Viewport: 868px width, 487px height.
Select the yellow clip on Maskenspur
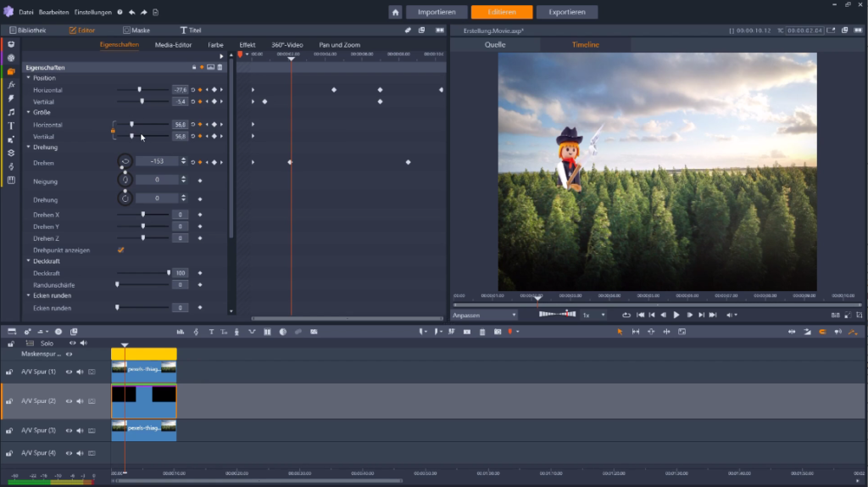144,354
